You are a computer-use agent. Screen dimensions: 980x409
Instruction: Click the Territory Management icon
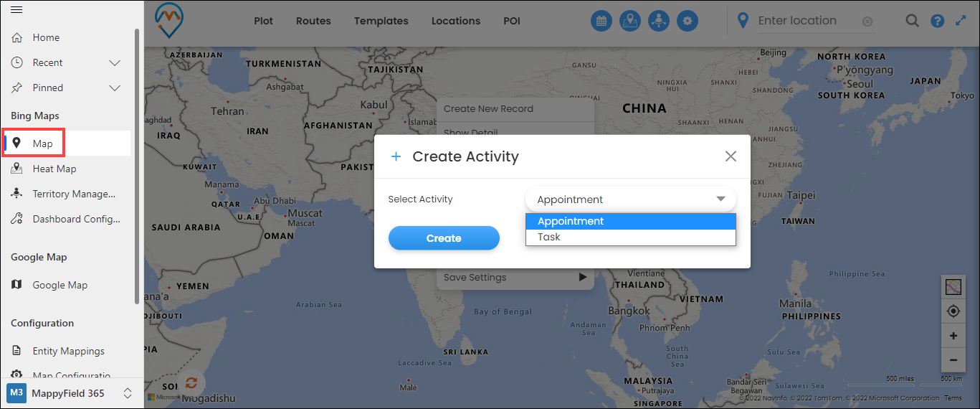(x=17, y=194)
